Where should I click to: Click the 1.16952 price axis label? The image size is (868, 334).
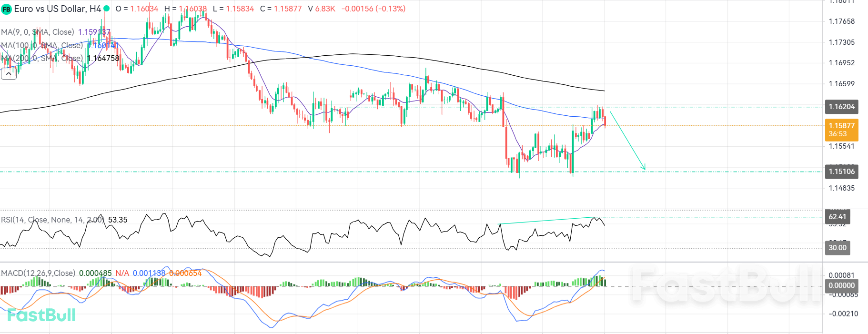click(842, 63)
